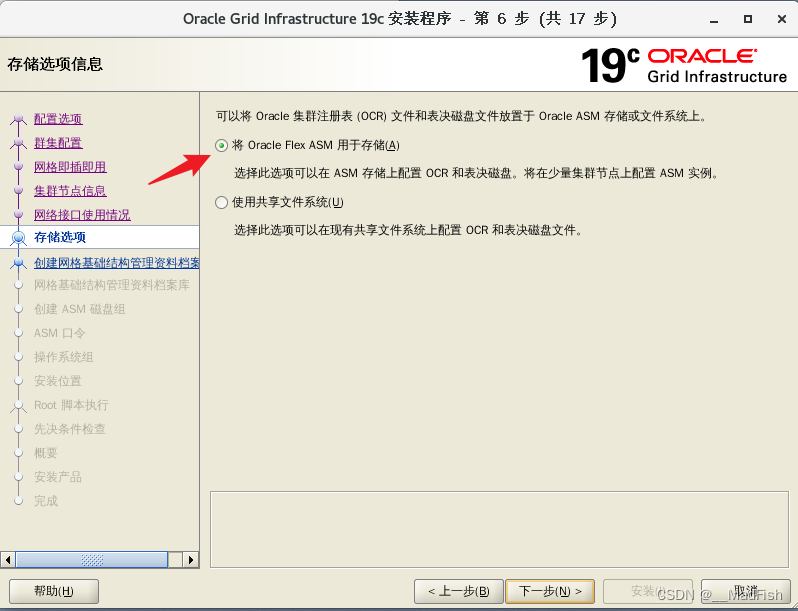
Task: Click the right arrow of the sidebar scrollbar
Action: (191, 560)
